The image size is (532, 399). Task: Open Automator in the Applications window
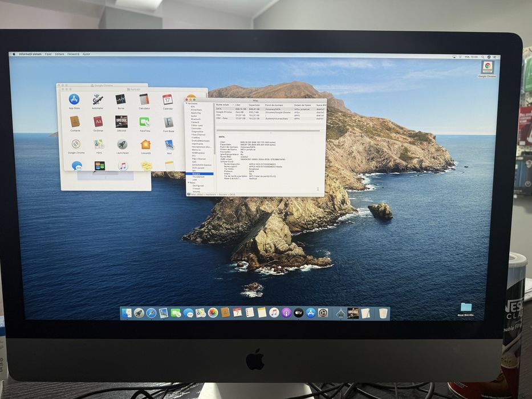(98, 99)
